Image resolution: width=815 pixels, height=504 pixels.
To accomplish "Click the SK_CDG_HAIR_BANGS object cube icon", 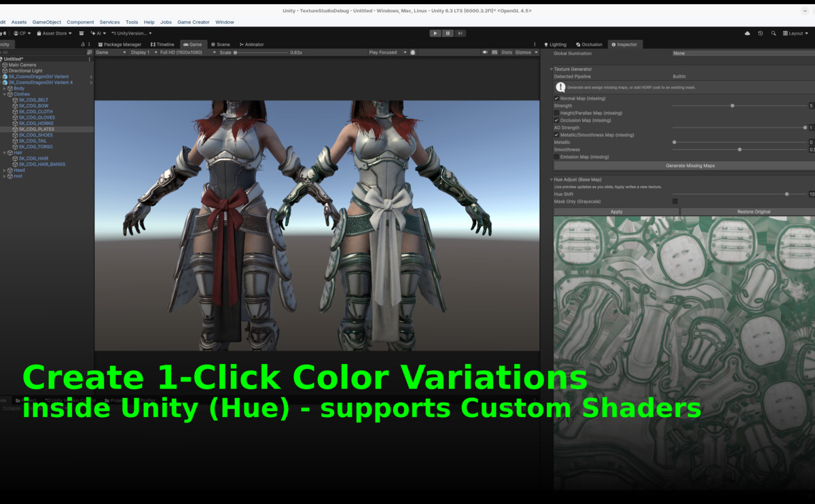I will pyautogui.click(x=15, y=164).
